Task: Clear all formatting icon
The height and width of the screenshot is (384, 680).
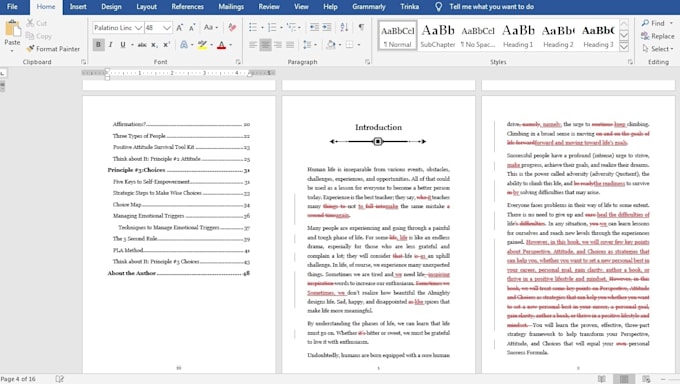Action: click(x=232, y=27)
